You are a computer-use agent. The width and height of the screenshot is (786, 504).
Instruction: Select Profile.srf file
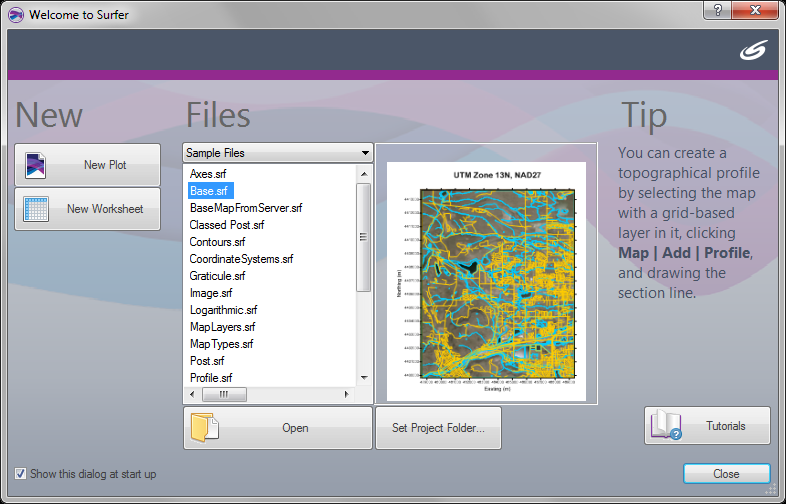pos(211,378)
